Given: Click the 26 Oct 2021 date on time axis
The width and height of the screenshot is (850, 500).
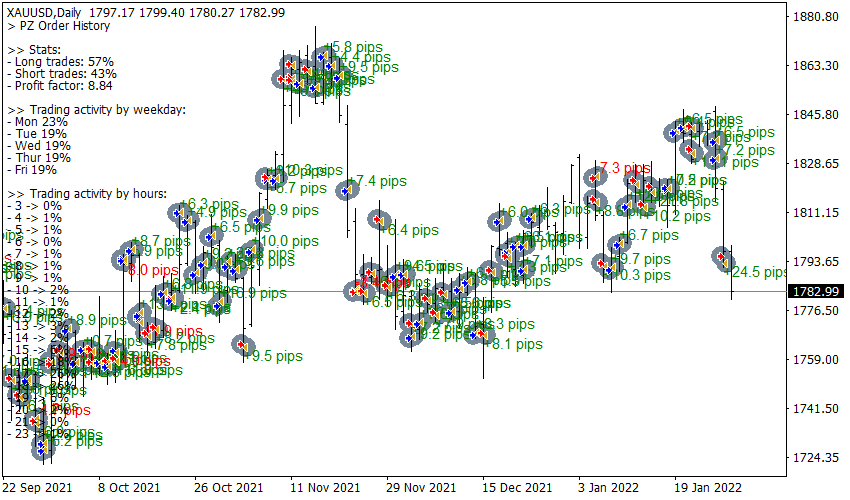Looking at the screenshot, I should pos(228,488).
